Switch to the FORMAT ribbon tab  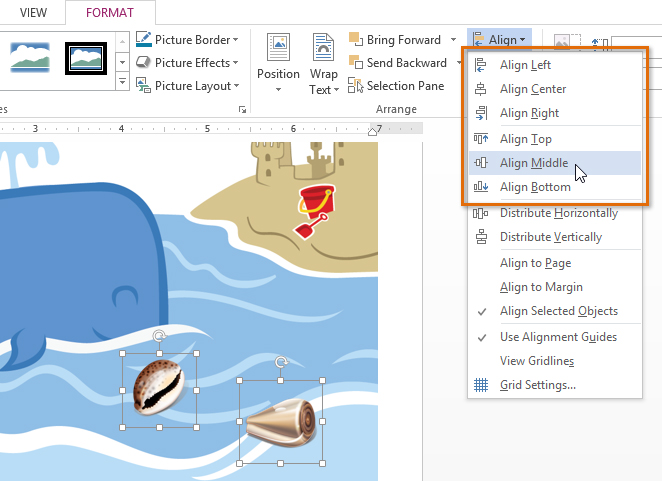(110, 13)
